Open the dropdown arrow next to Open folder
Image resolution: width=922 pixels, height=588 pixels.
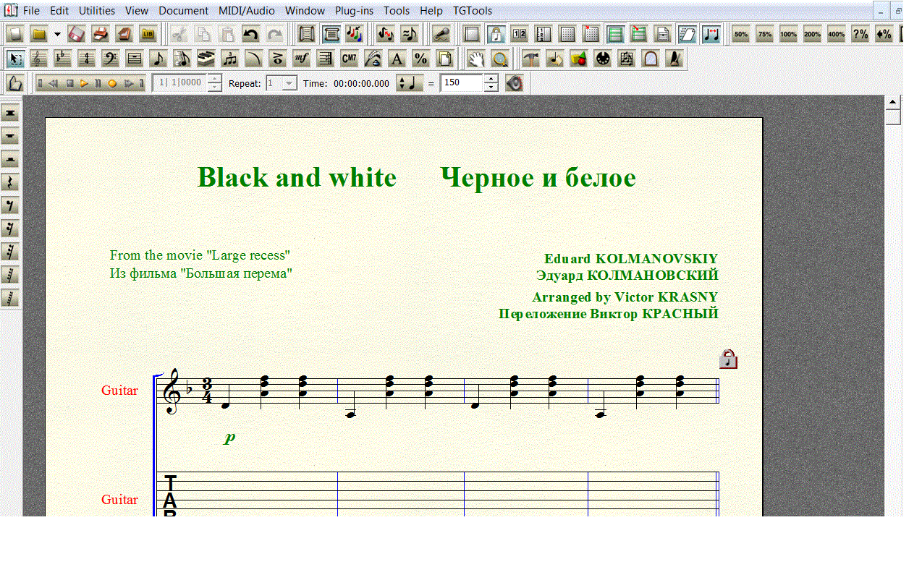[57, 34]
